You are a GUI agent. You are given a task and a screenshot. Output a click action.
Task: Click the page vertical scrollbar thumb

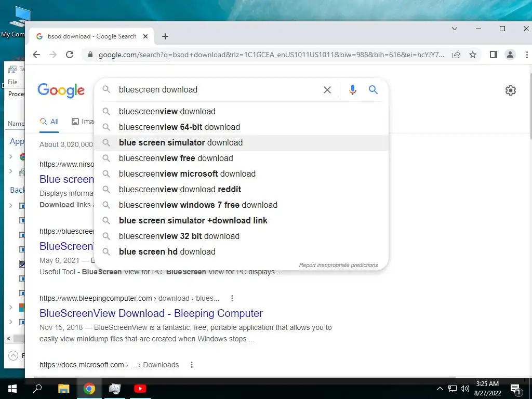tap(530, 107)
